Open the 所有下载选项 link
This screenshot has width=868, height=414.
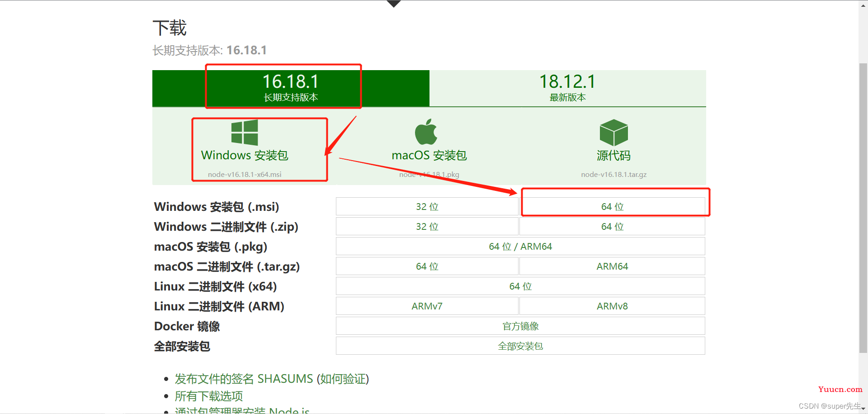pyautogui.click(x=209, y=396)
